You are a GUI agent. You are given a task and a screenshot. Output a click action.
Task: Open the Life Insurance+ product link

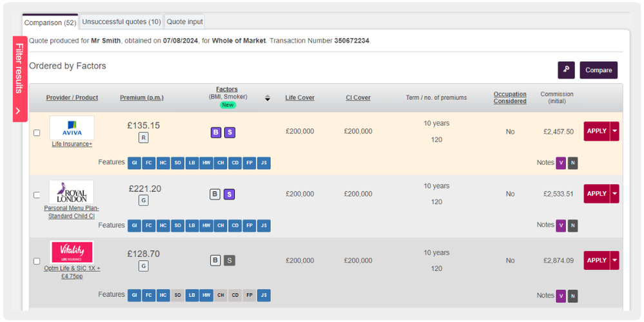[72, 144]
